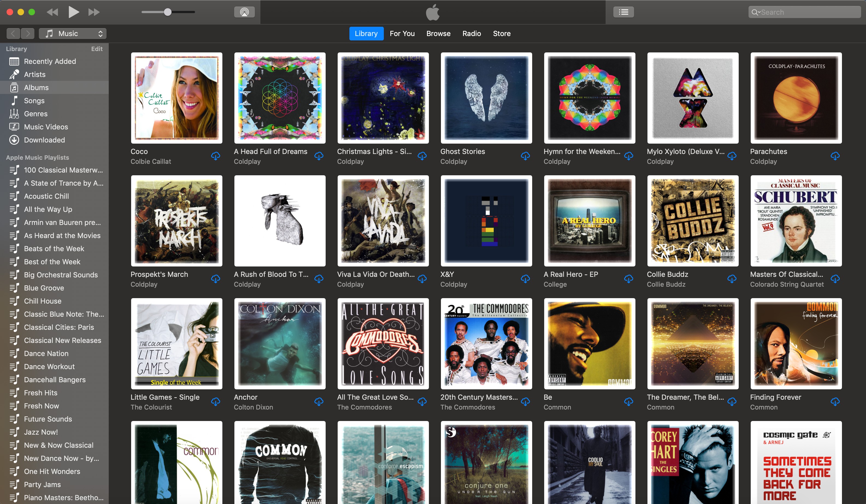Go forward with the right chevron button
Image resolution: width=866 pixels, height=504 pixels.
28,33
